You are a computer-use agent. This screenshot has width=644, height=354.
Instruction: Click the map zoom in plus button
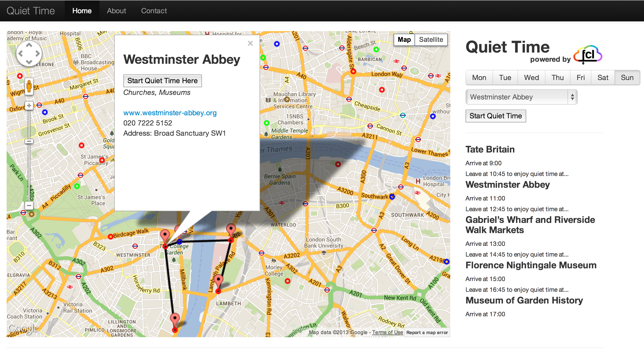pyautogui.click(x=29, y=105)
